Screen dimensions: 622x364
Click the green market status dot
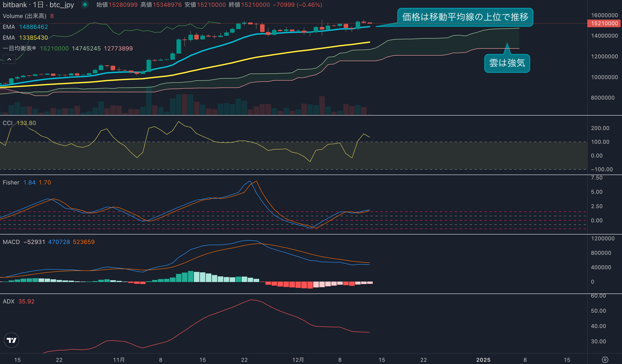coord(85,5)
